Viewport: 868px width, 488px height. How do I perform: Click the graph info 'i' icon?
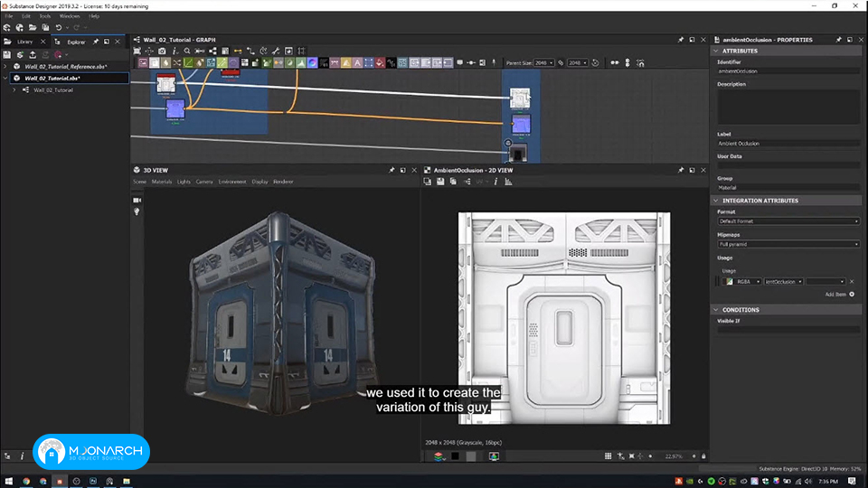click(x=175, y=51)
